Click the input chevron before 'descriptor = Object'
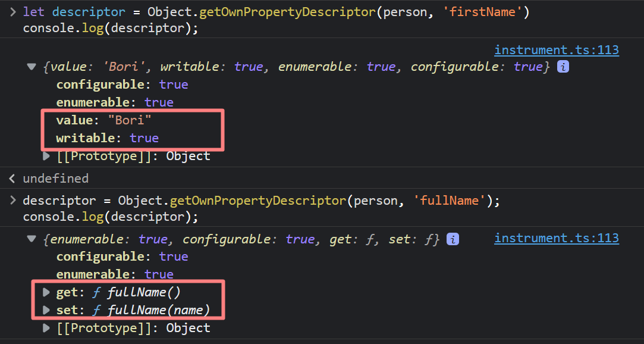644x344 pixels. 13,200
